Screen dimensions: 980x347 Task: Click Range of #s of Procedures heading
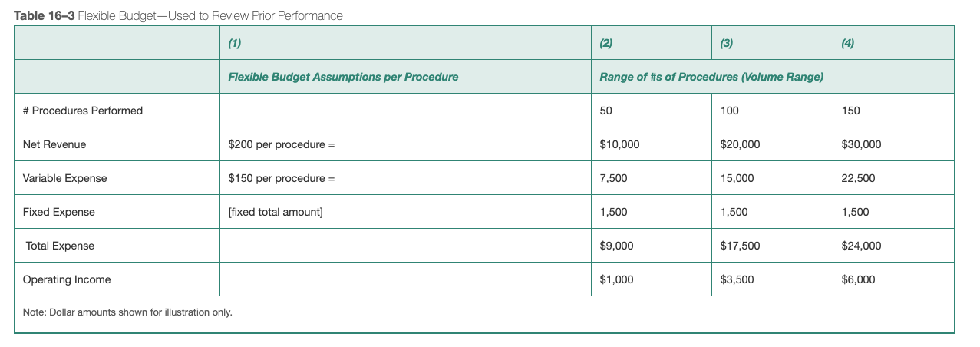pos(711,77)
